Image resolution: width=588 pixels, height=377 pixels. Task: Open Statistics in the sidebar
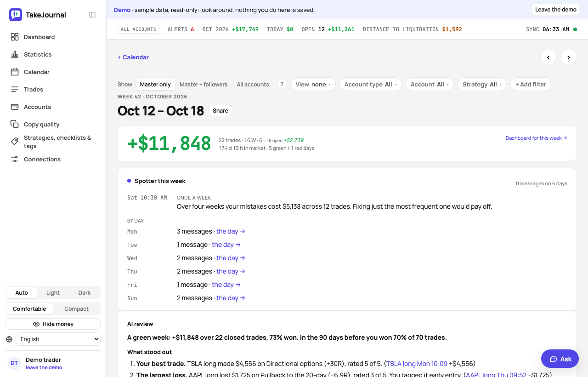[x=38, y=54]
